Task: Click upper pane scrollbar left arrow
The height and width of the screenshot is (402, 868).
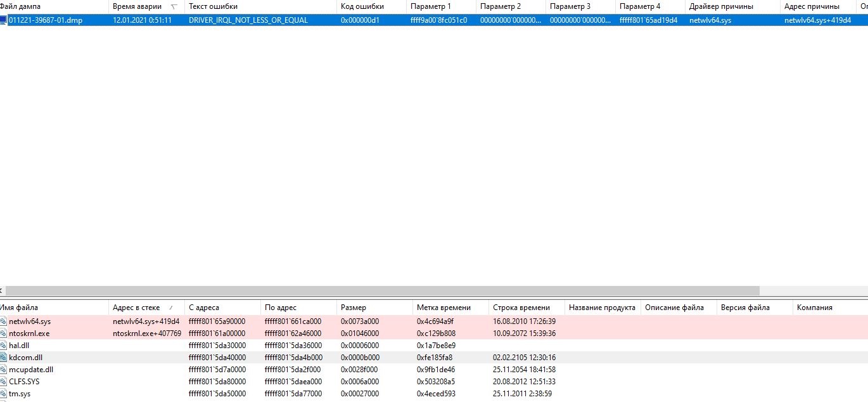Action: click(1, 290)
